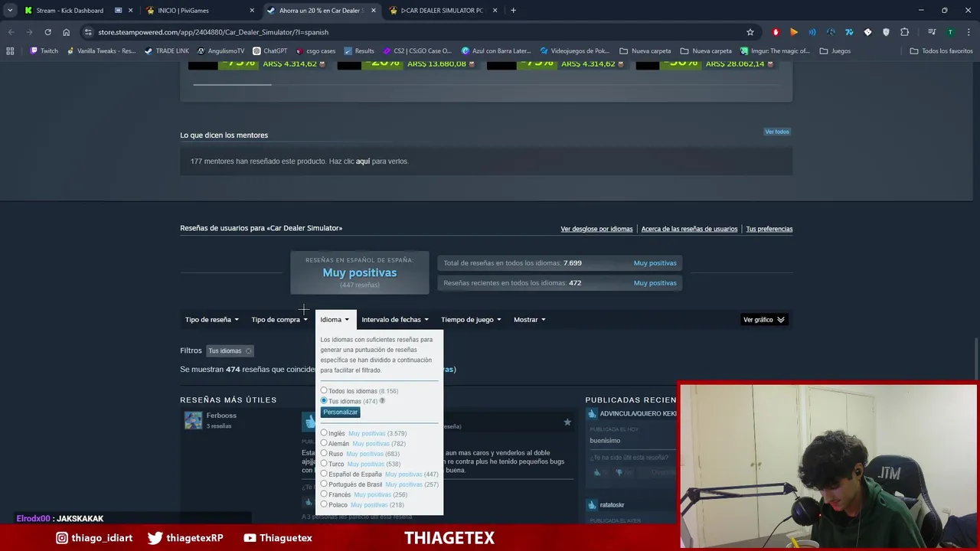Click the help question mark next to Tus idiomas
The width and height of the screenshot is (980, 551).
pos(382,401)
